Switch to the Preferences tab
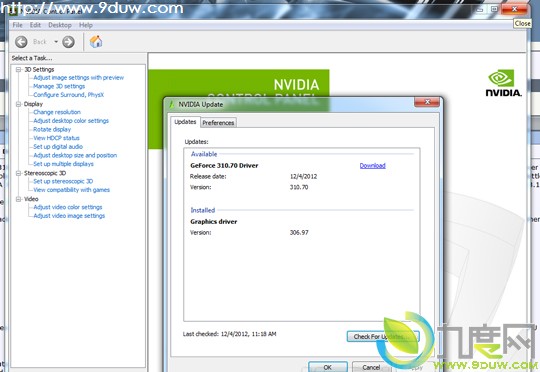540x372 pixels. click(218, 123)
